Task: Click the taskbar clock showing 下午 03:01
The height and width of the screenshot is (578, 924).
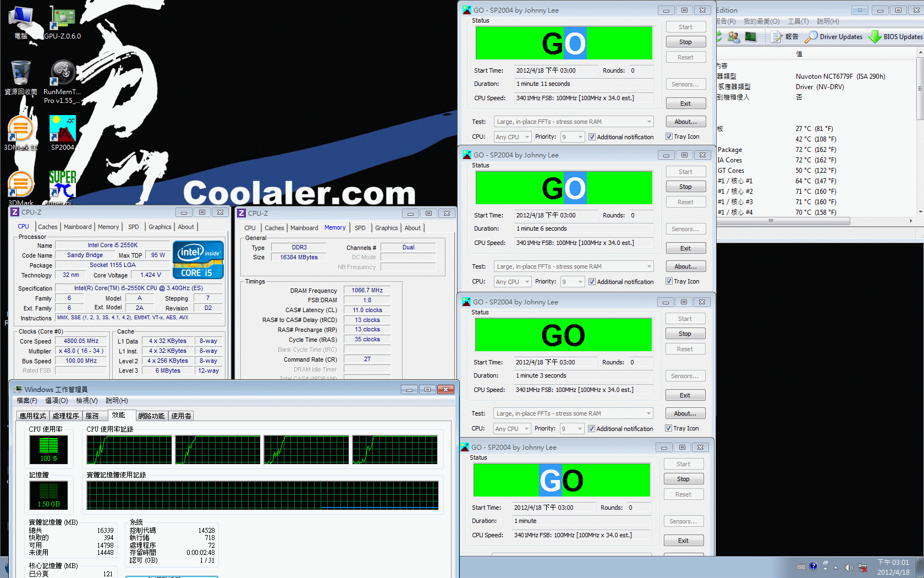Action: coord(893,567)
